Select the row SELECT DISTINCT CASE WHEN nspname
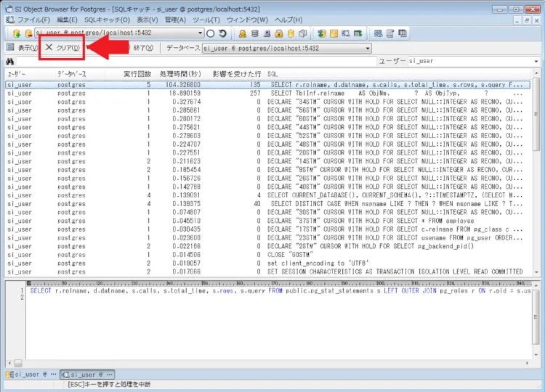The height and width of the screenshot is (392, 545). click(267, 204)
